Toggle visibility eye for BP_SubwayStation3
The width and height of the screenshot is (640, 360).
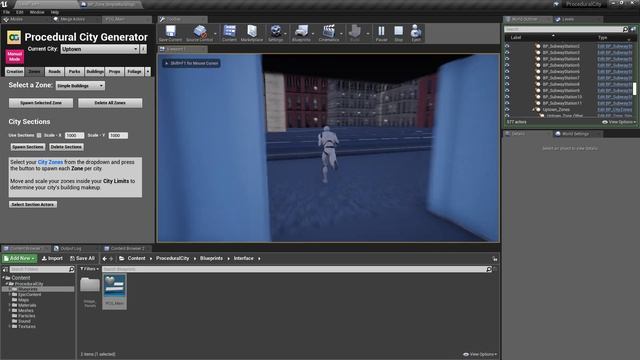pyautogui.click(x=507, y=53)
